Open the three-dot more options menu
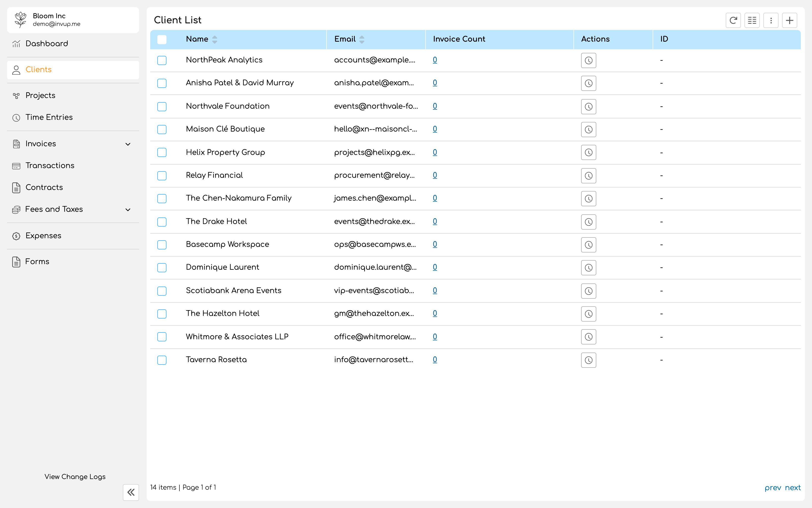 click(771, 21)
